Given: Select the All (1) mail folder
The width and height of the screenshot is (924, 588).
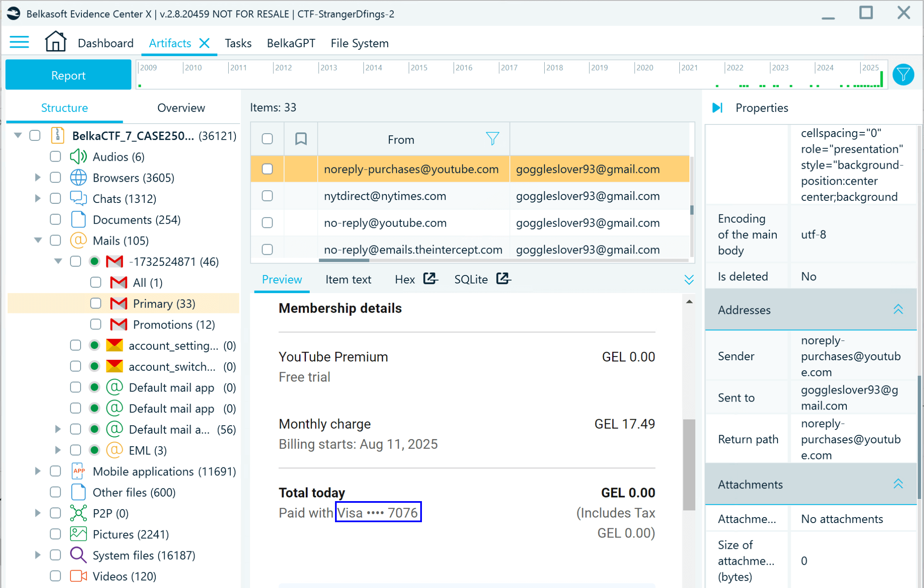Looking at the screenshot, I should click(147, 282).
